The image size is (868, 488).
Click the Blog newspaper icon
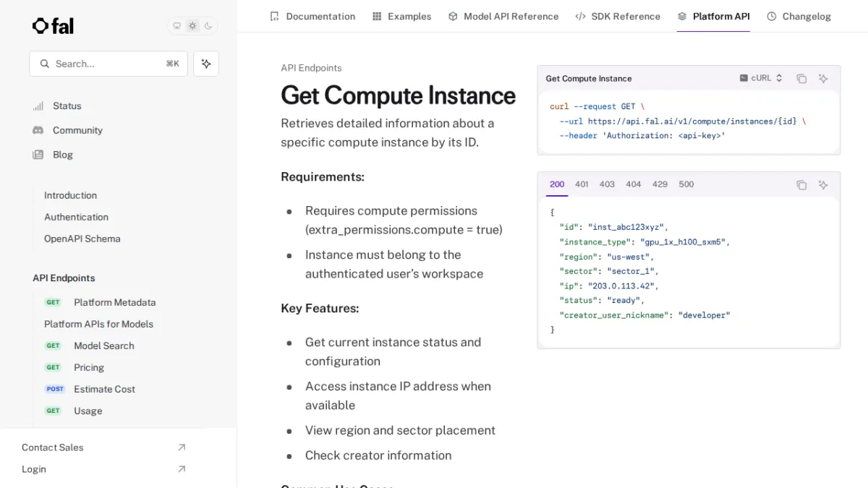[38, 155]
